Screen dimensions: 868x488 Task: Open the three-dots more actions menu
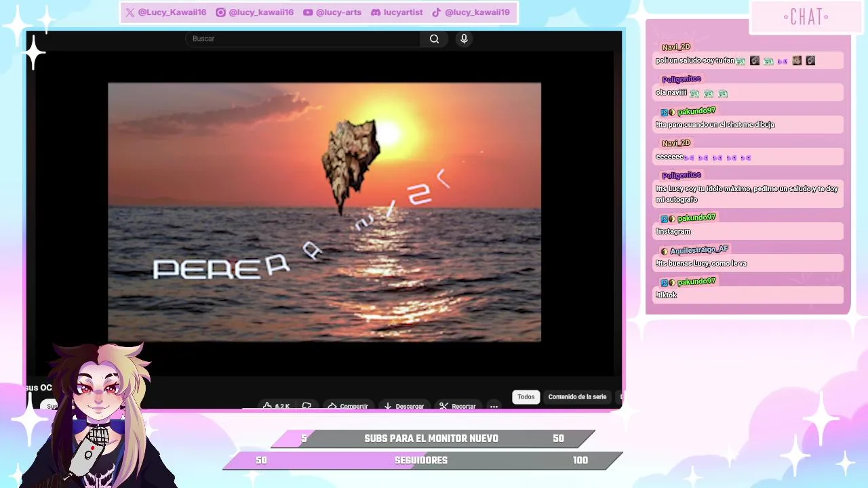(x=494, y=406)
